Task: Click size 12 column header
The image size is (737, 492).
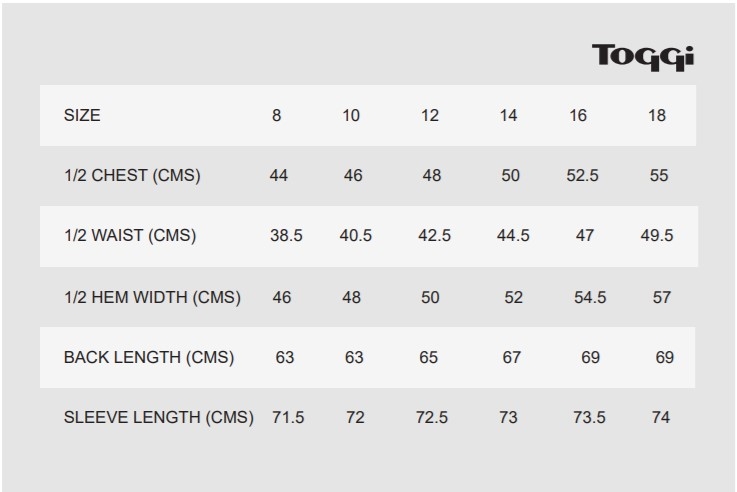Action: [430, 115]
